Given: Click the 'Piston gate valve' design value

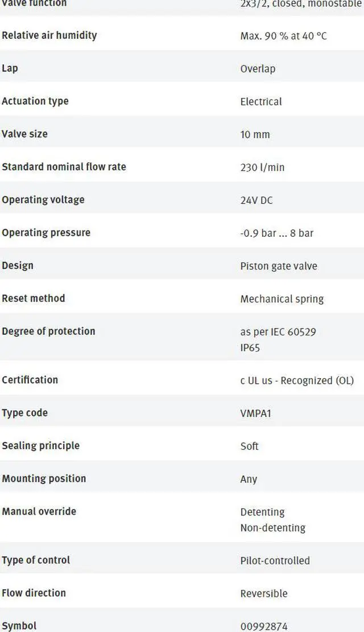Looking at the screenshot, I should point(279,266).
